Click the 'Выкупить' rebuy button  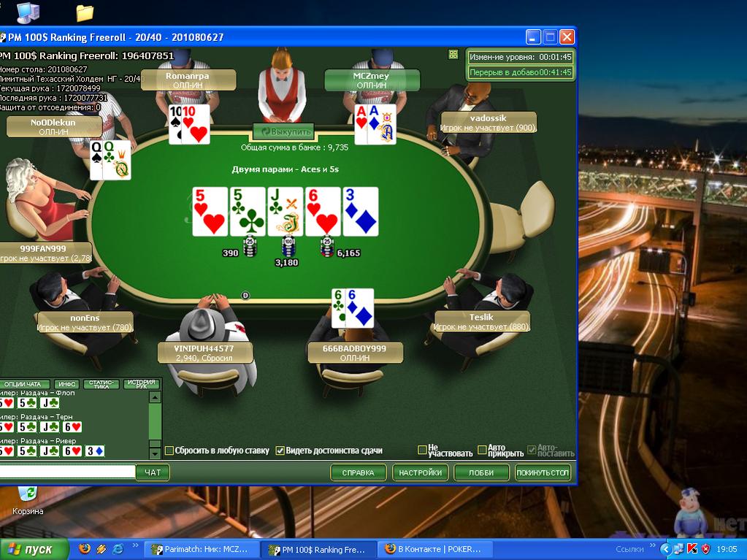click(284, 132)
